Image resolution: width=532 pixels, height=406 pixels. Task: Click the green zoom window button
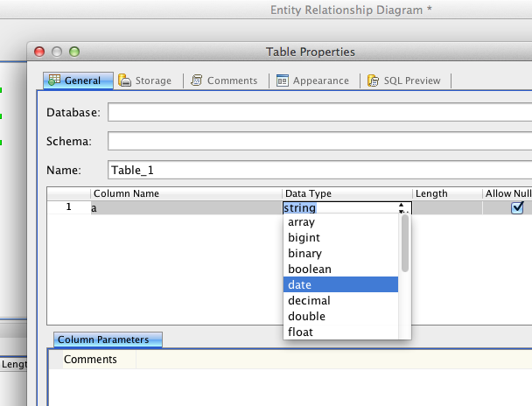click(x=74, y=52)
